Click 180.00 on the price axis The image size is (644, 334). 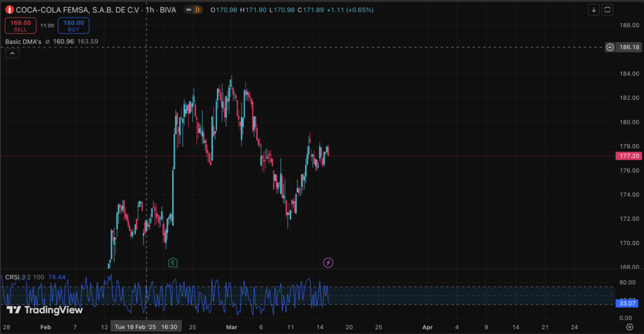coord(629,122)
